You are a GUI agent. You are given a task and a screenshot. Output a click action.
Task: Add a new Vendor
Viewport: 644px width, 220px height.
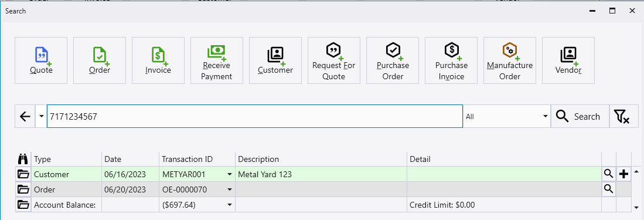coord(568,60)
